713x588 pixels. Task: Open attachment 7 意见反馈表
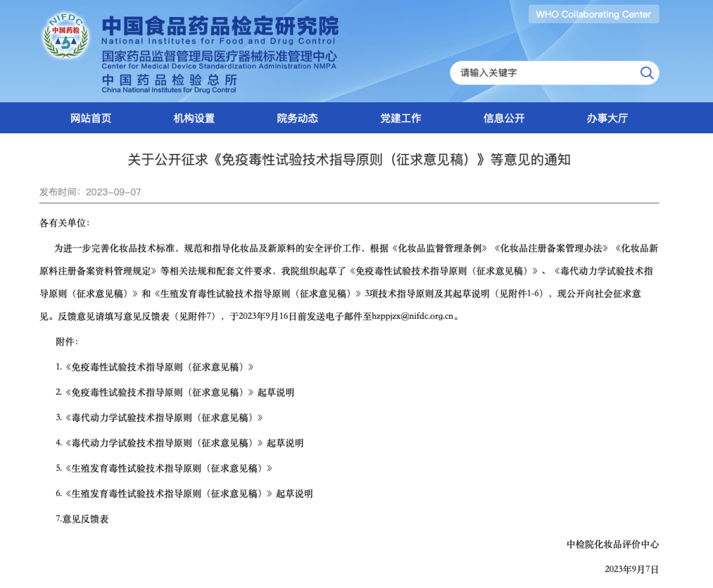(82, 519)
